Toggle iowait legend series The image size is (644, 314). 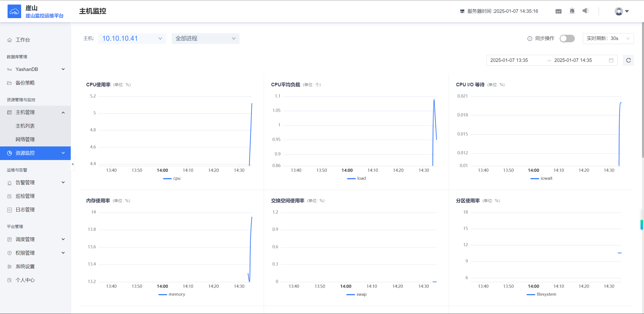pyautogui.click(x=542, y=178)
